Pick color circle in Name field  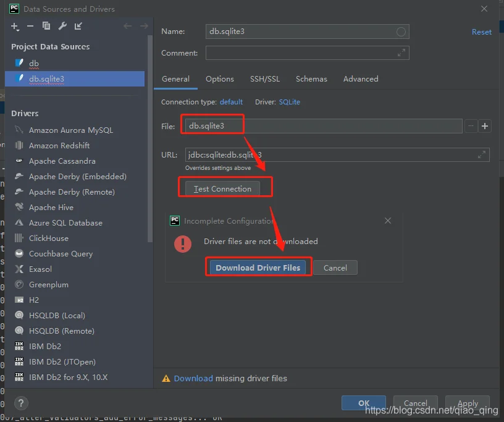pos(401,32)
